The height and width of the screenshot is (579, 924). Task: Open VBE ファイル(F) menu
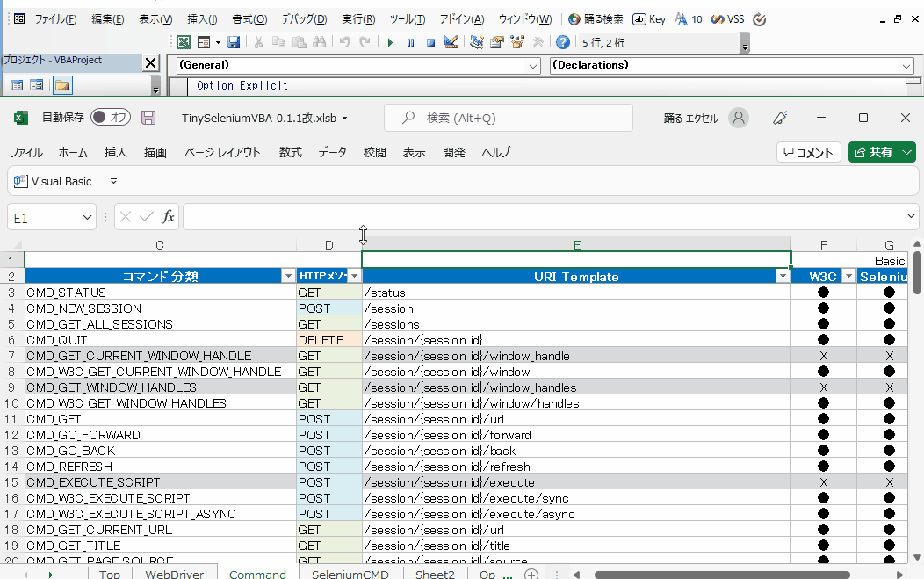click(x=55, y=19)
